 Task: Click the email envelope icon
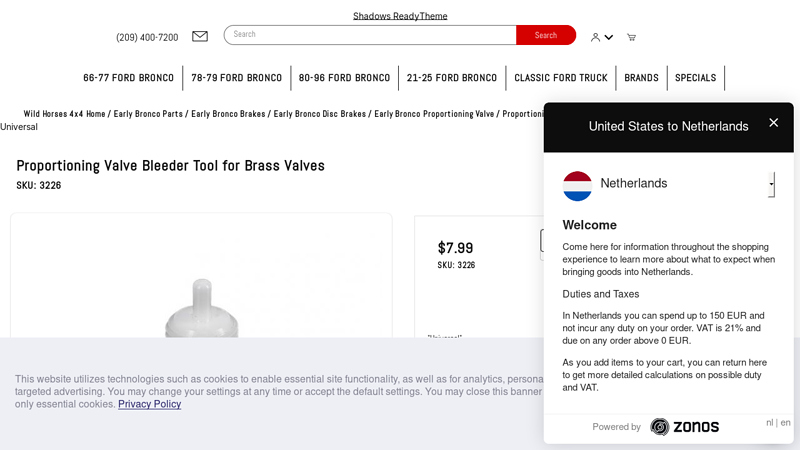(x=200, y=37)
